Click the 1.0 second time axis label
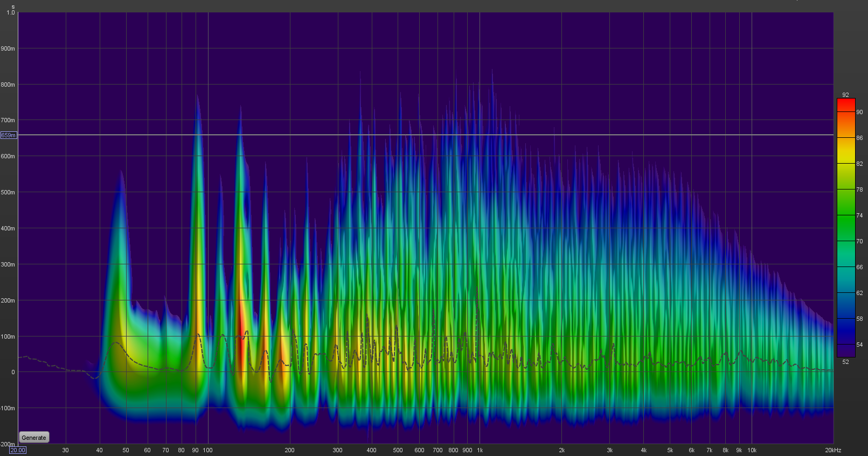Viewport: 868px width, 456px height. coord(11,12)
